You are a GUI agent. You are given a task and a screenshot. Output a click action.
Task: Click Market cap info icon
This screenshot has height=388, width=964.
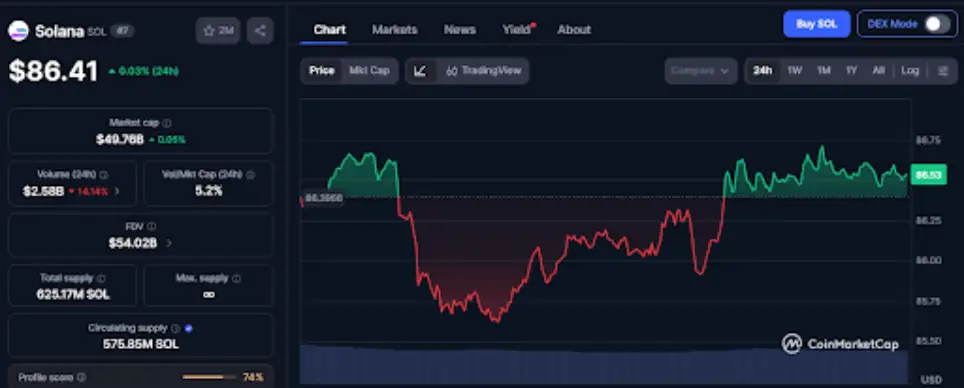pos(167,123)
